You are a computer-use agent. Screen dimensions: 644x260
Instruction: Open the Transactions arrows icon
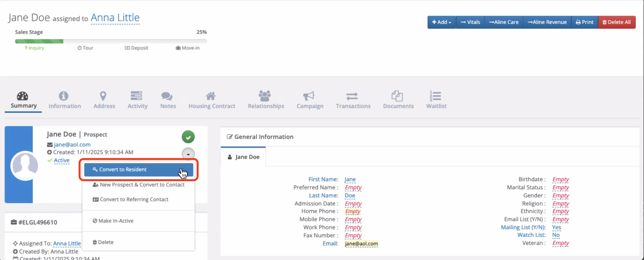coord(352,96)
